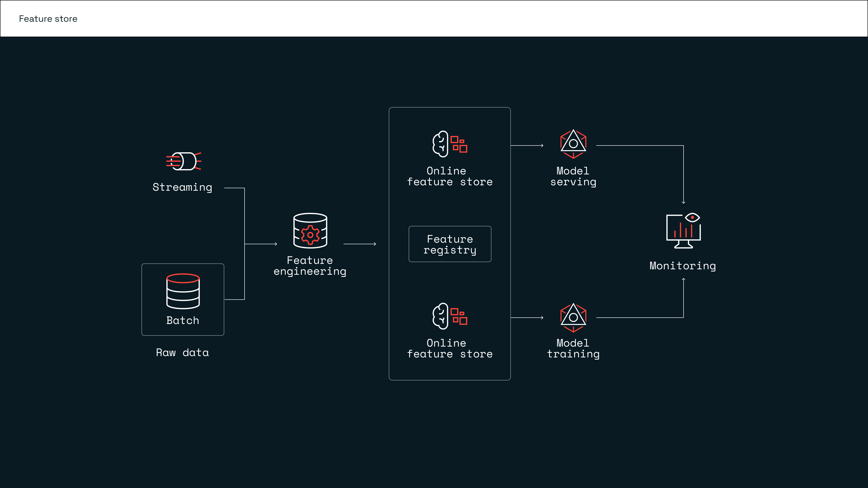Viewport: 868px width, 488px height.
Task: Click the Feature store slide title
Action: click(x=48, y=19)
